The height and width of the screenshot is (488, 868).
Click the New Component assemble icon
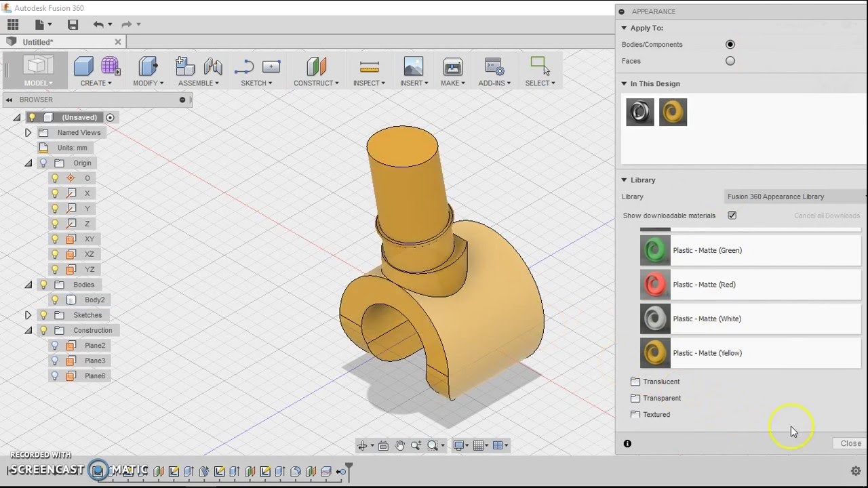point(185,66)
